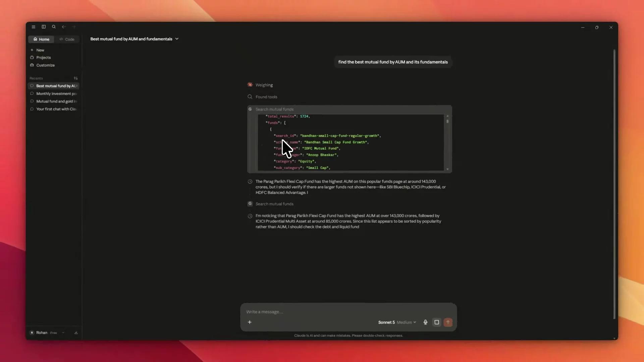
Task: Start voice input with the microphone icon
Action: click(x=425, y=322)
